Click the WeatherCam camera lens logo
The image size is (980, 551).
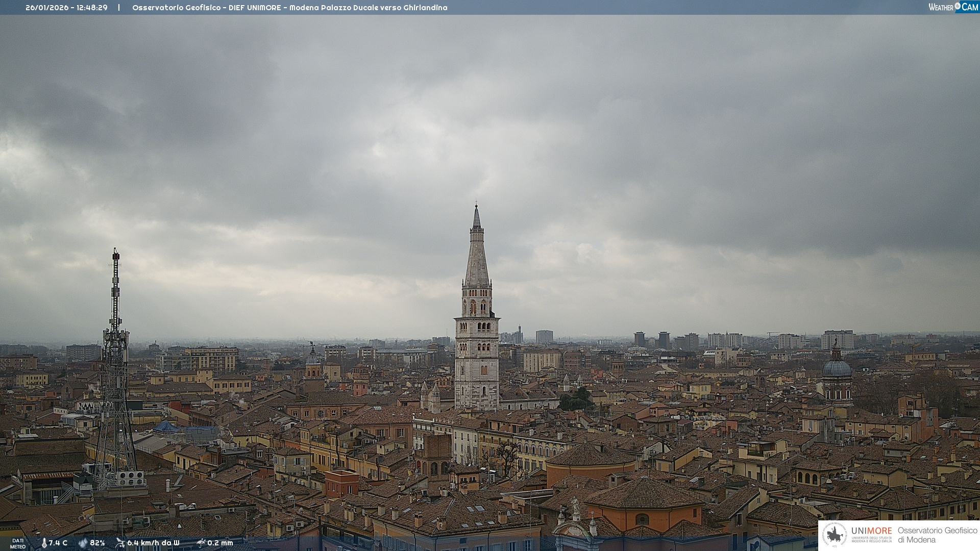[x=958, y=6]
